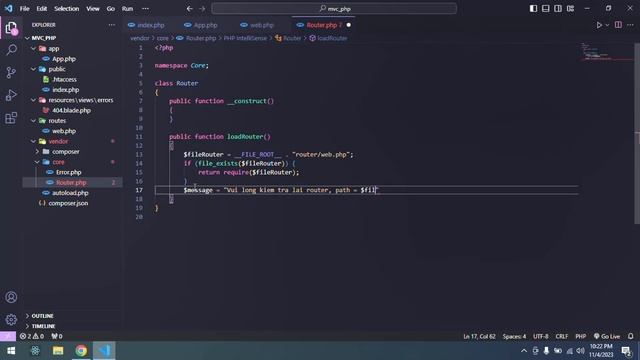The width and height of the screenshot is (640, 360).
Task: Show hidden system tray icons
Action: 524,351
